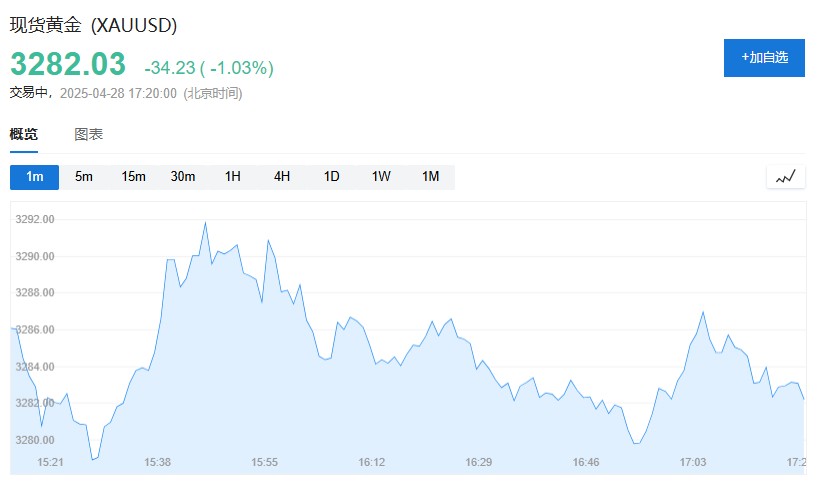
Task: Click the -34.23 (-1.03%) change value
Action: [209, 68]
